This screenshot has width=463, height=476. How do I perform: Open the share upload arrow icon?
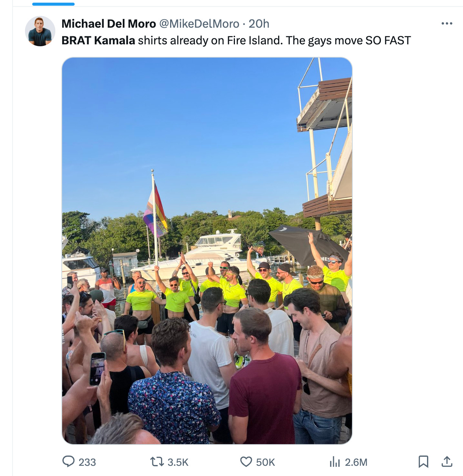(447, 462)
